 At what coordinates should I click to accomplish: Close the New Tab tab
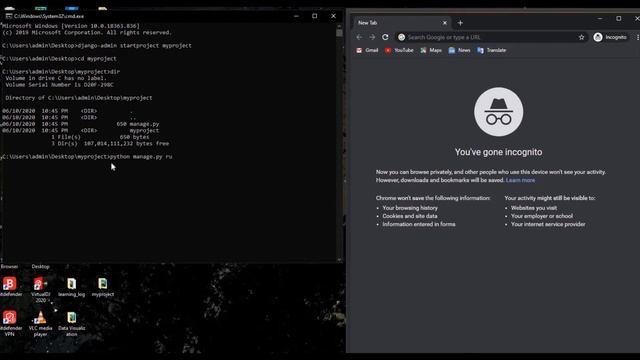click(444, 23)
